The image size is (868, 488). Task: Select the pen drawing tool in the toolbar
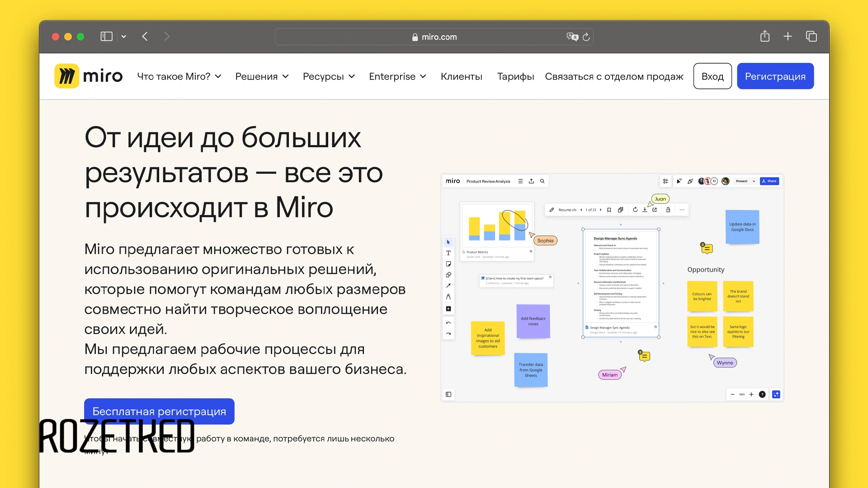[x=448, y=296]
